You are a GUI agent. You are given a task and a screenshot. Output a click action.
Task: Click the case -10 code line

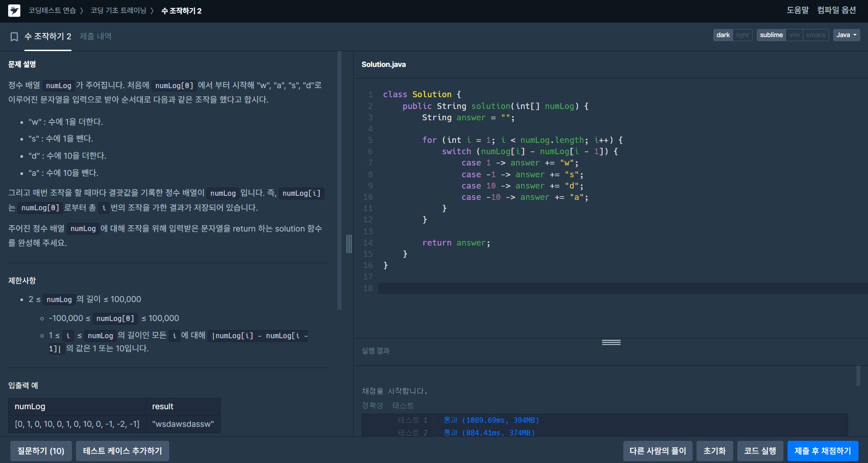[x=525, y=197]
